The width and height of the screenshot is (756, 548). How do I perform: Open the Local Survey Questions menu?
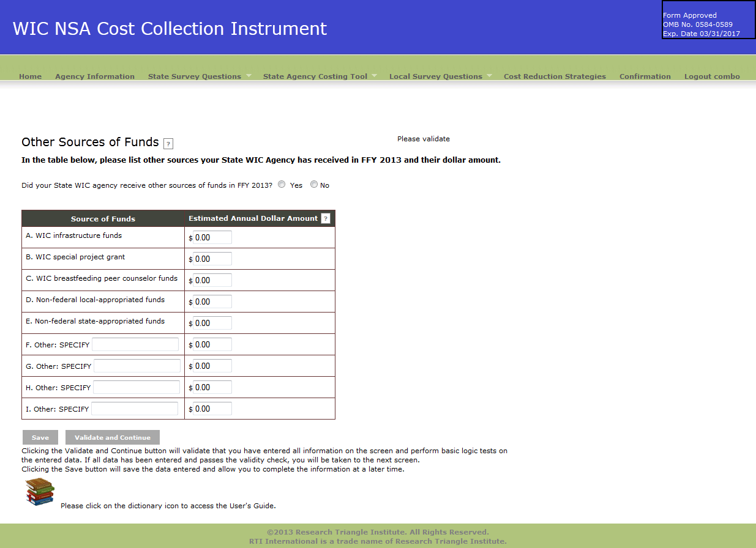436,76
